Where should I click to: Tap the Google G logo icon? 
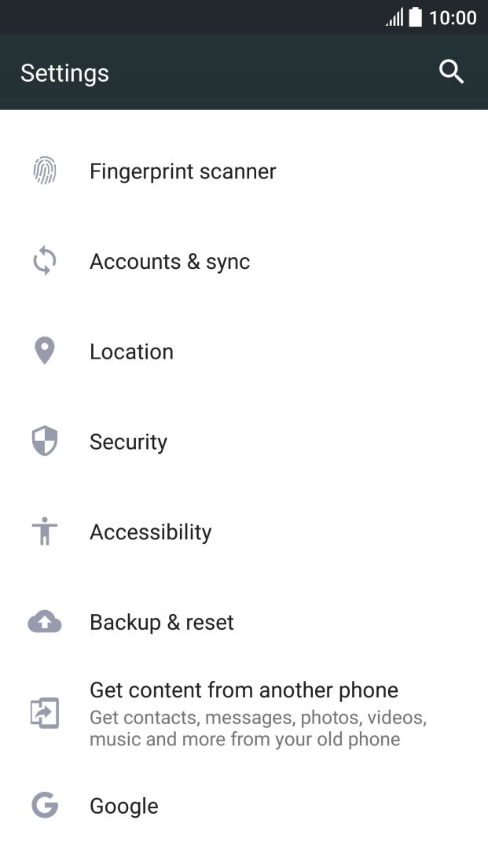pos(45,806)
